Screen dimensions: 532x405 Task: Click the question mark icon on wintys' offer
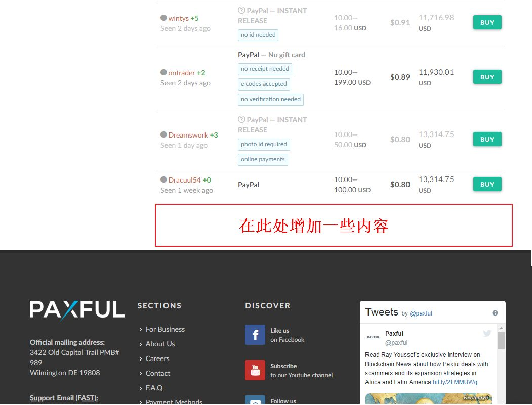point(241,10)
